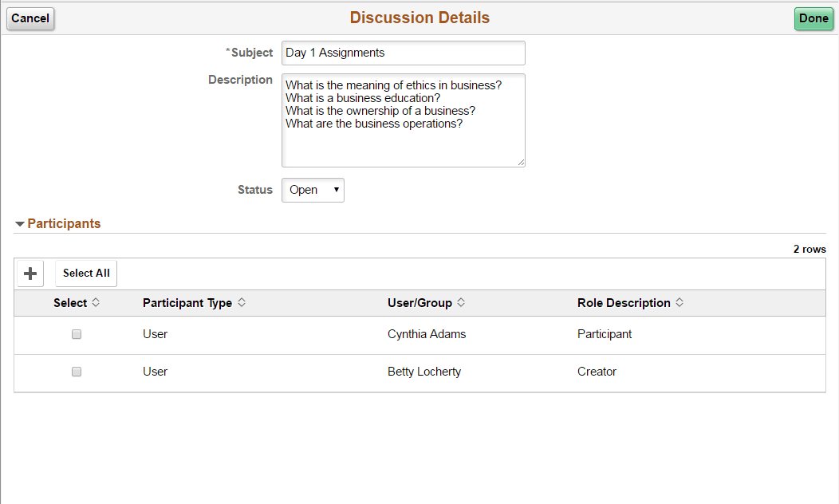Sort by Participant Type column
839x504 pixels.
pos(241,302)
